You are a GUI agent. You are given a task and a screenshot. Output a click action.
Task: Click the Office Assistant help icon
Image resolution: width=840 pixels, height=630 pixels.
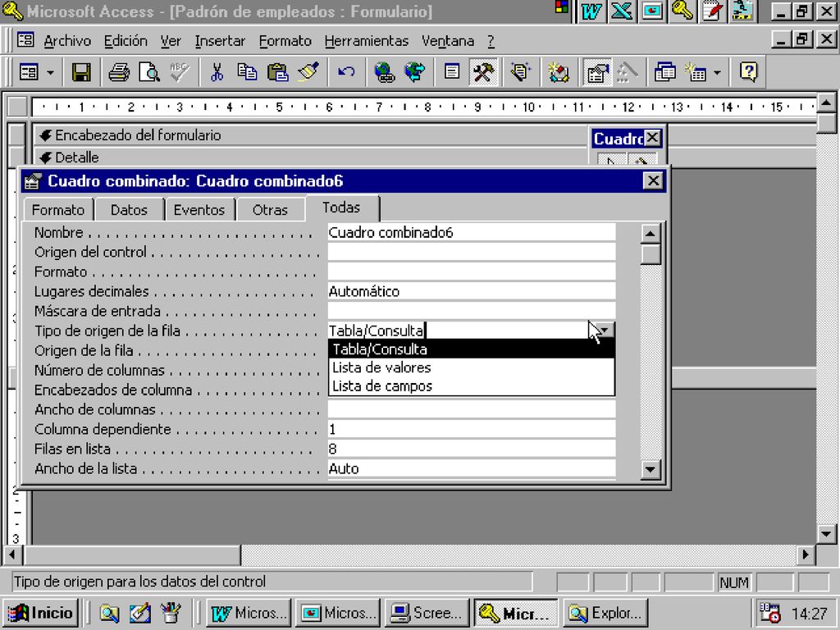tap(748, 72)
